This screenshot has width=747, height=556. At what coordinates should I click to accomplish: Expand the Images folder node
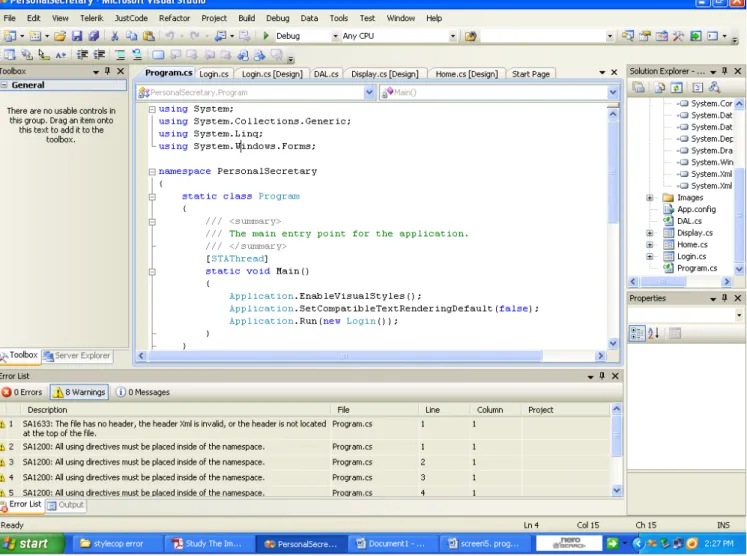[649, 198]
